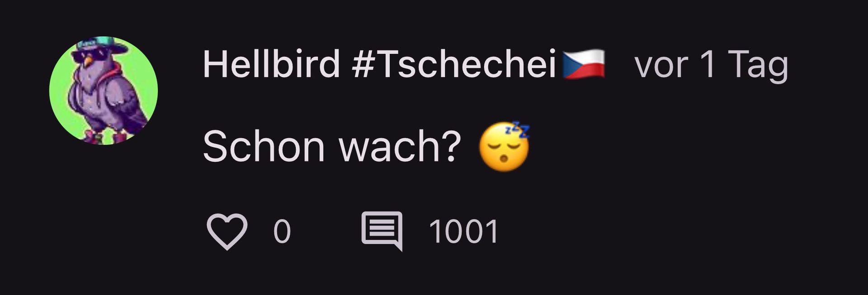Click the like count showing 0

(282, 231)
